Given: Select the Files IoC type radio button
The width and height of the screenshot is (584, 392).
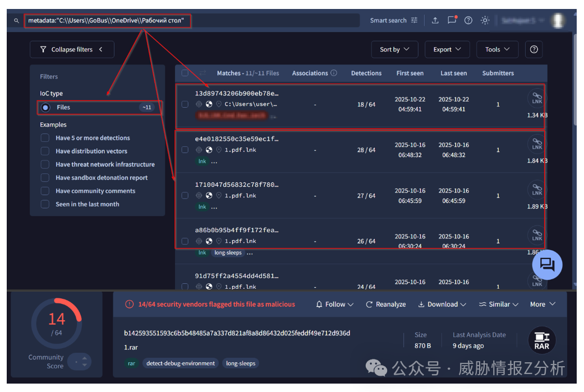Looking at the screenshot, I should click(45, 107).
